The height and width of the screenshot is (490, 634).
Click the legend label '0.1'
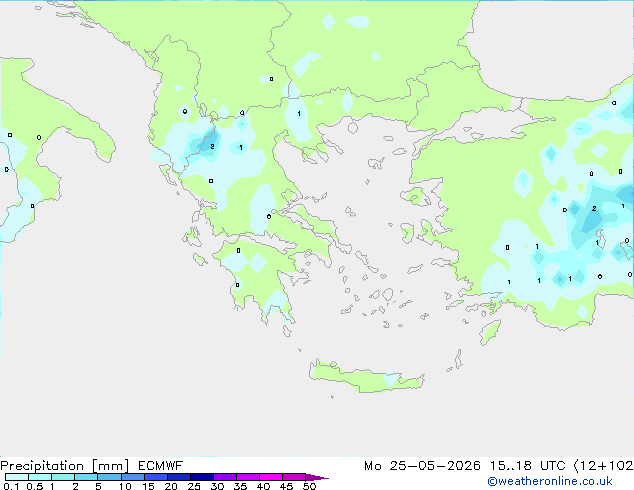pos(11,486)
